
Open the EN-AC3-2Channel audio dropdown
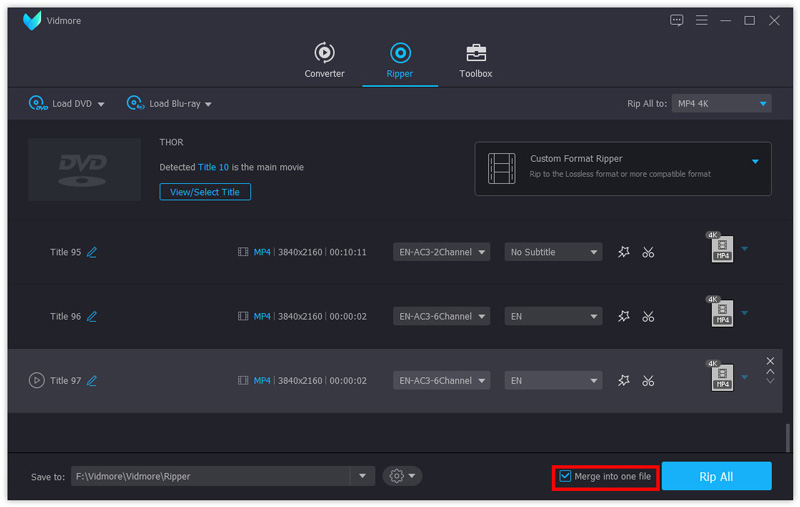point(441,253)
